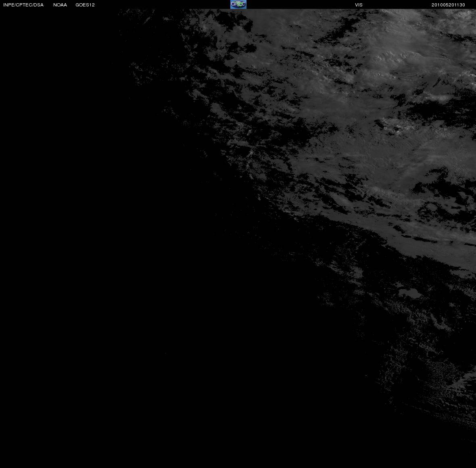Screen dimensions: 476x468
Task: Click the timestamp 201005201130
Action: pos(449,5)
